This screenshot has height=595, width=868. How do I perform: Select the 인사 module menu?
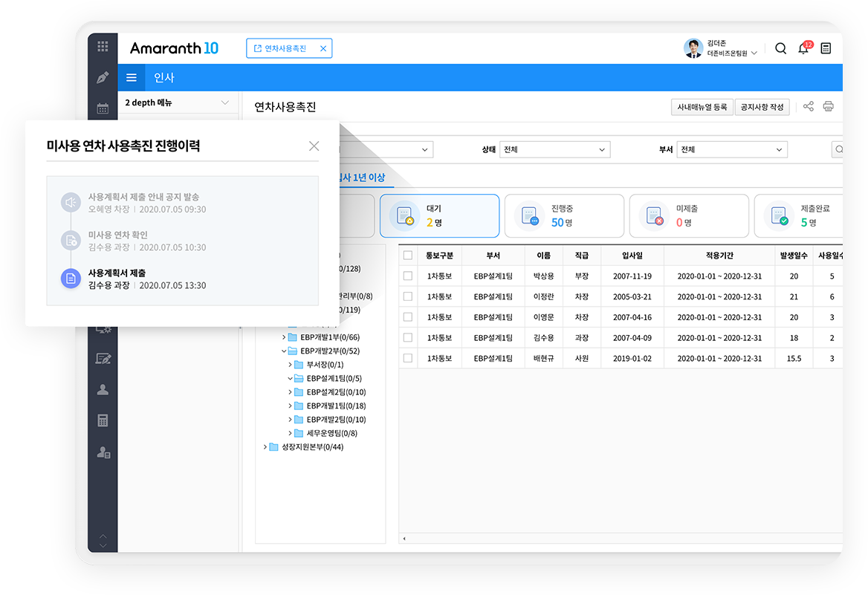coord(163,78)
